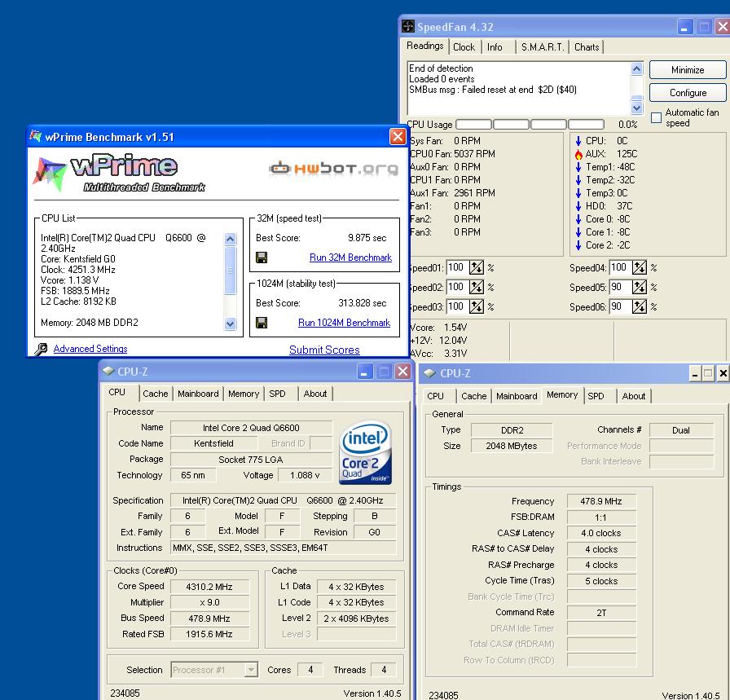Viewport: 730px width, 700px height.
Task: Click the SpeedFan log scroll up arrow
Action: point(636,69)
